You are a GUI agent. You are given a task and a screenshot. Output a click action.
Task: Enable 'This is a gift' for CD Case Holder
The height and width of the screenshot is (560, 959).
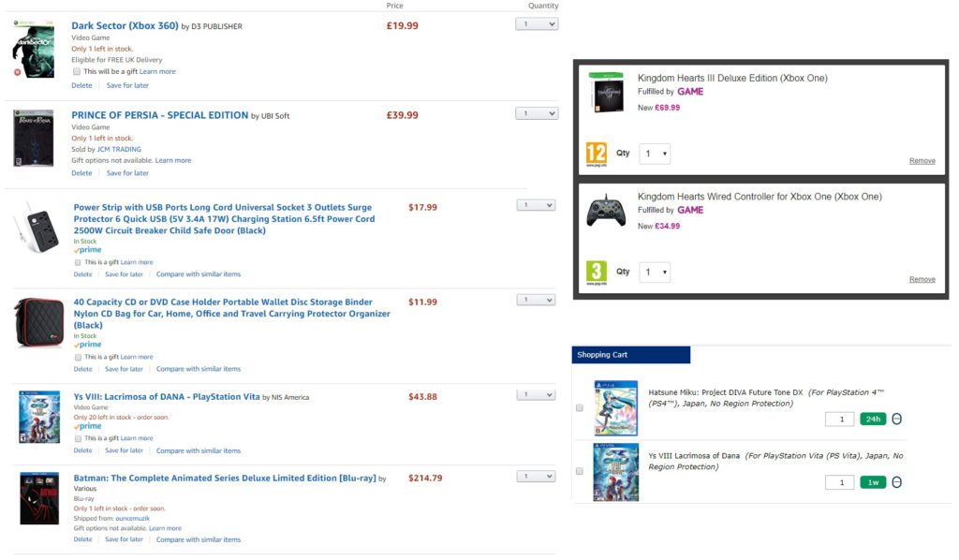pos(78,357)
